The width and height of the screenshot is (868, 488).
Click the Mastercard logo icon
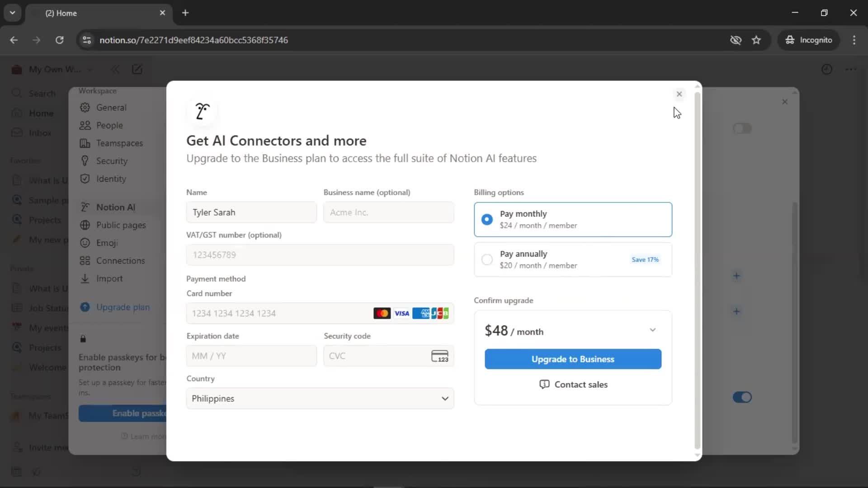(x=382, y=313)
